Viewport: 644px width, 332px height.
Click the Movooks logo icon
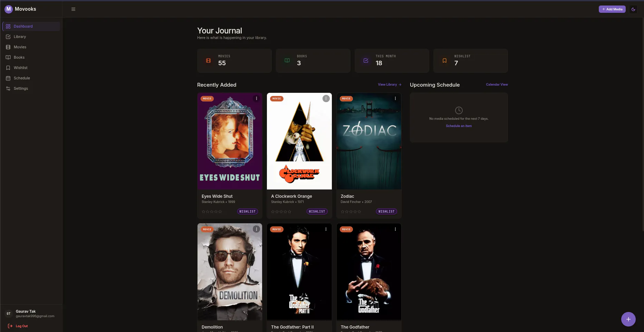click(9, 9)
